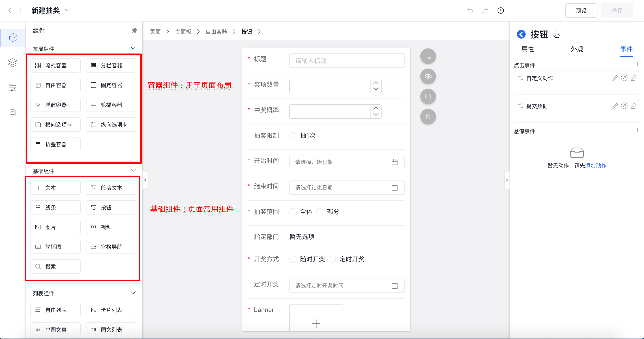The width and height of the screenshot is (644, 339).
Task: Click the 预览 button
Action: tap(581, 11)
